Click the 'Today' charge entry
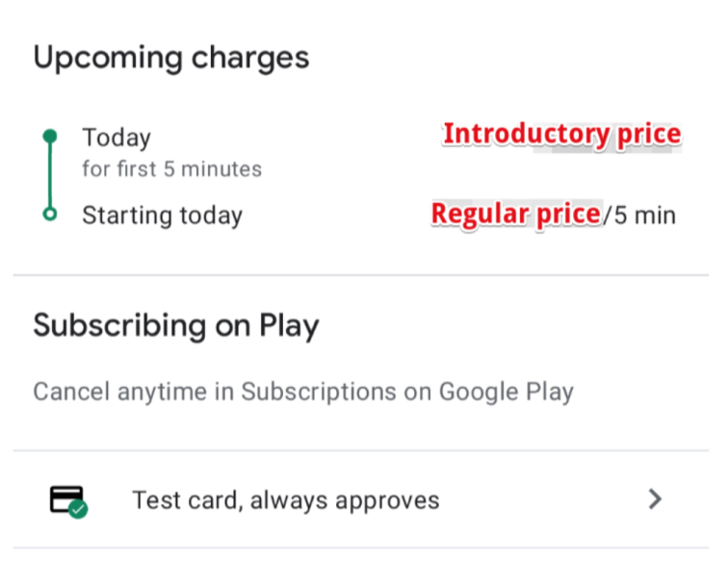728x562 pixels. pos(117,138)
